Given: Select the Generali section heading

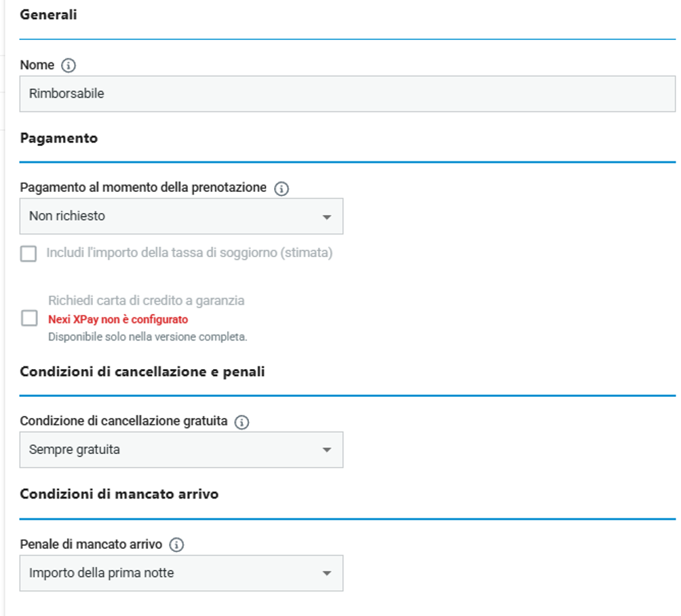Looking at the screenshot, I should [49, 15].
